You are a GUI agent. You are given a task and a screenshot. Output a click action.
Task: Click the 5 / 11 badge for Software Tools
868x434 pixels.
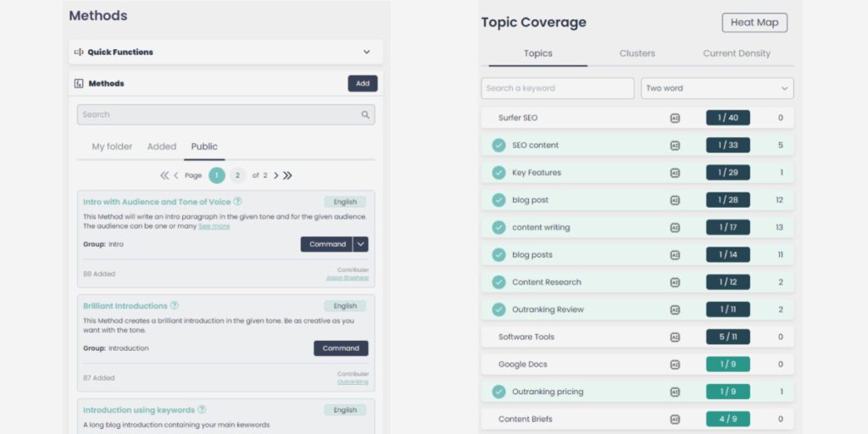coord(728,337)
